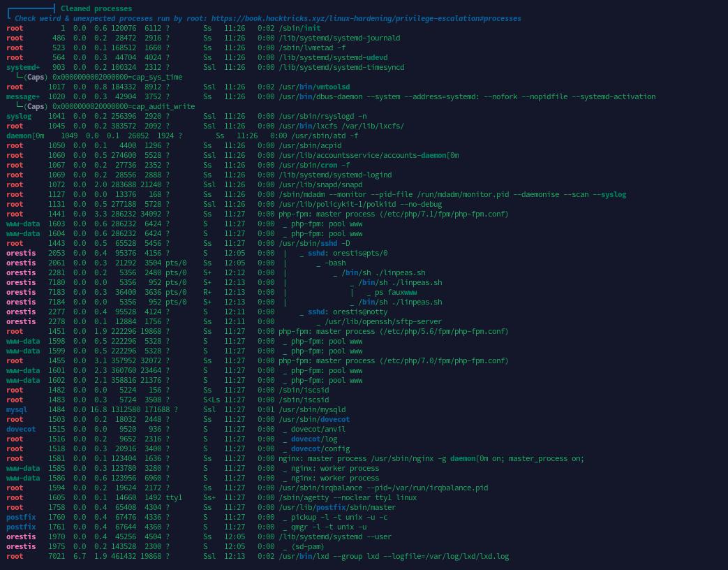728x570 pixels.
Task: Select the dovecot/log process entry
Action: [314, 439]
